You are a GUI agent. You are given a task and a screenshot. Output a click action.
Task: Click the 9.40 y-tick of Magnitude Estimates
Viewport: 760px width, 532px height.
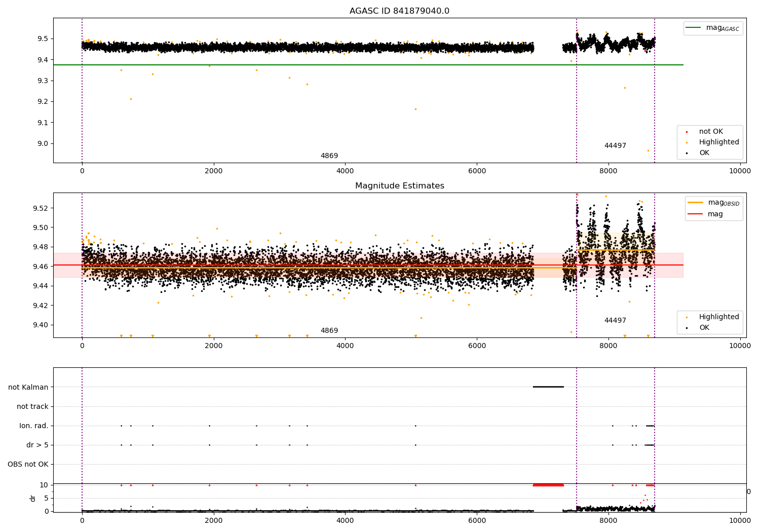[40, 325]
